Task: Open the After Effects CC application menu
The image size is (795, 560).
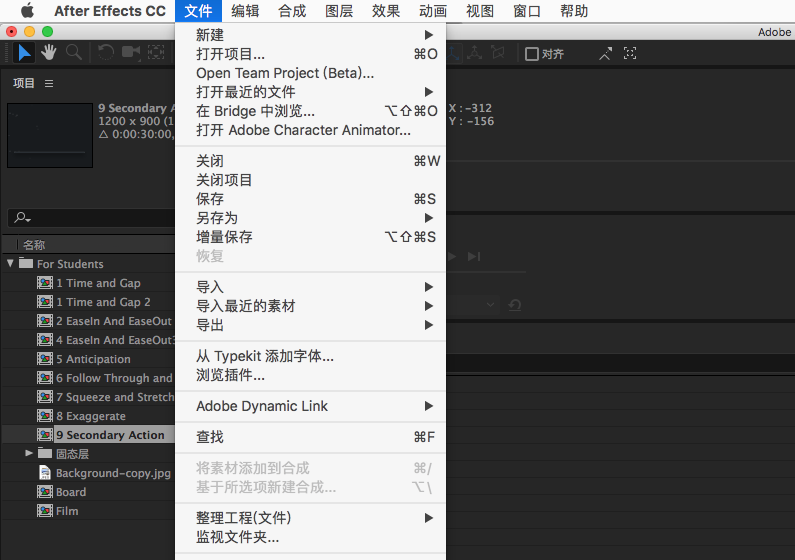Action: tap(110, 11)
